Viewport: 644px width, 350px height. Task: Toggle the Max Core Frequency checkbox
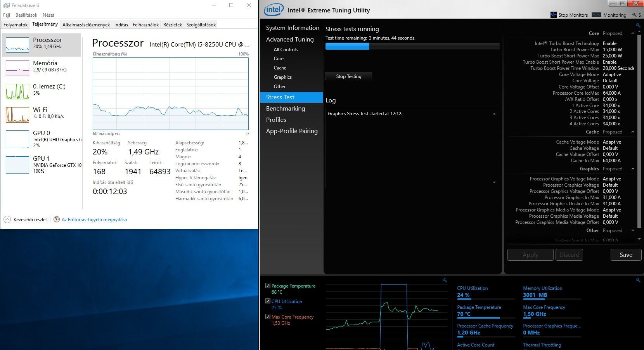click(268, 317)
